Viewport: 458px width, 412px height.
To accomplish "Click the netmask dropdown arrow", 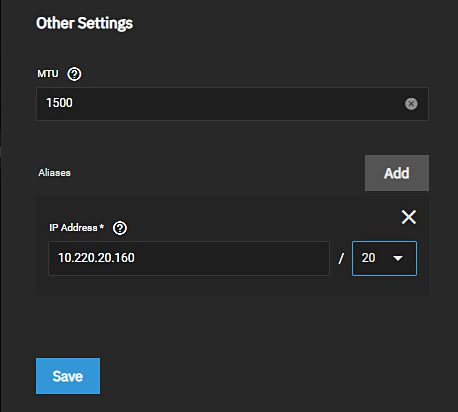I will click(x=398, y=258).
